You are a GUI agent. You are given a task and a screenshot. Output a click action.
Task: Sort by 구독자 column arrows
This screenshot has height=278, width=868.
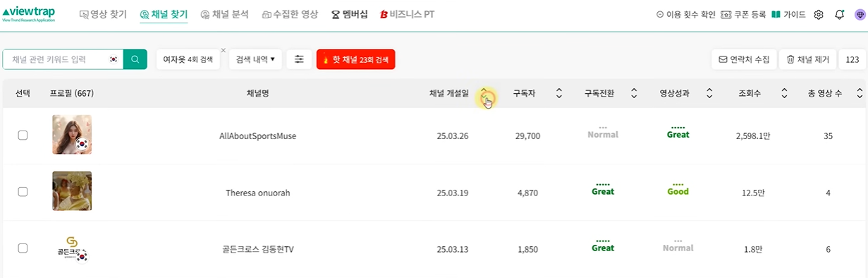click(559, 93)
